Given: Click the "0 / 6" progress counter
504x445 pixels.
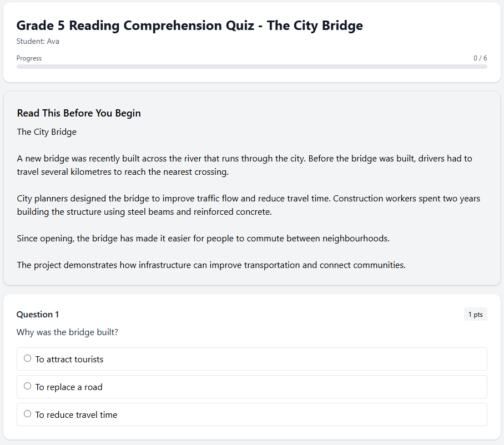Looking at the screenshot, I should [x=480, y=58].
